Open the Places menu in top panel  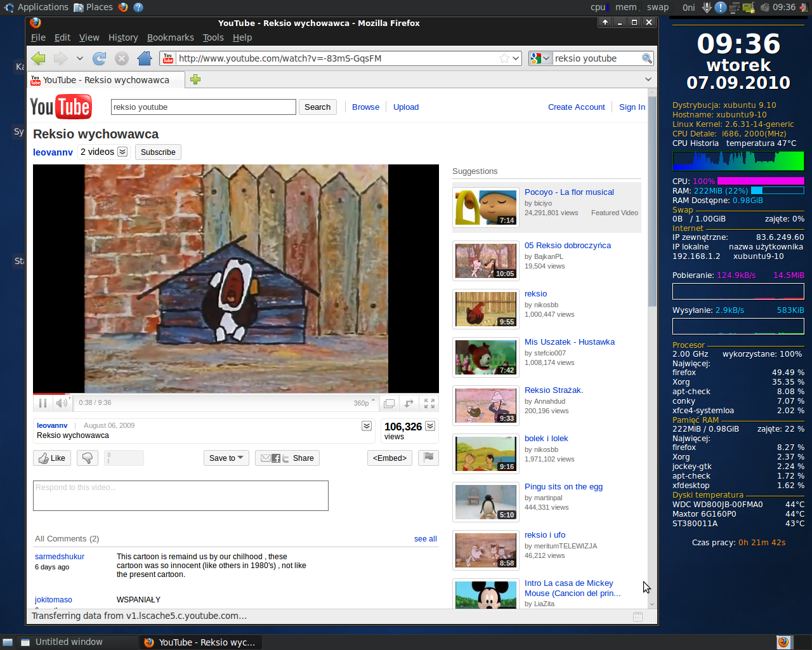[x=93, y=7]
